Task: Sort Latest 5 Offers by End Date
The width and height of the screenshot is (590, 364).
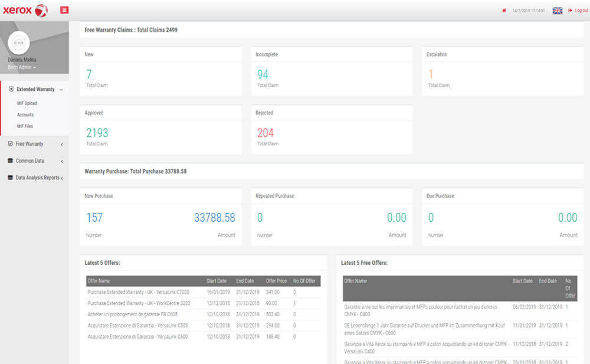Action: click(245, 281)
